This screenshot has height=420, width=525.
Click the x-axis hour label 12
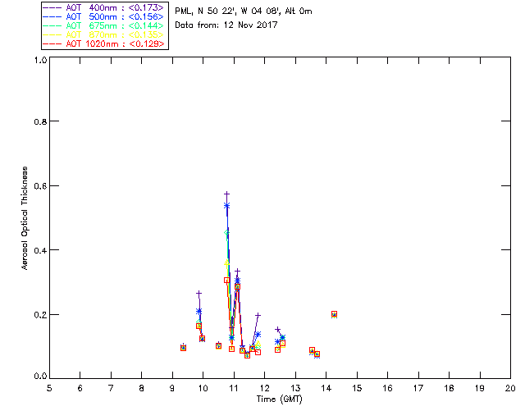tap(264, 388)
